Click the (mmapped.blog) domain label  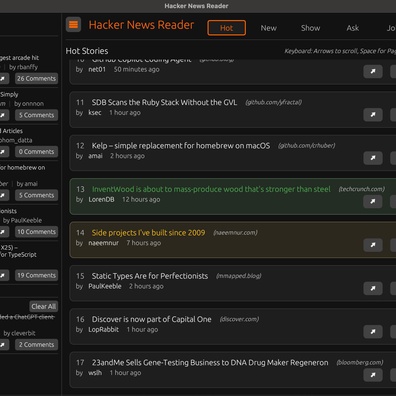pos(239,276)
